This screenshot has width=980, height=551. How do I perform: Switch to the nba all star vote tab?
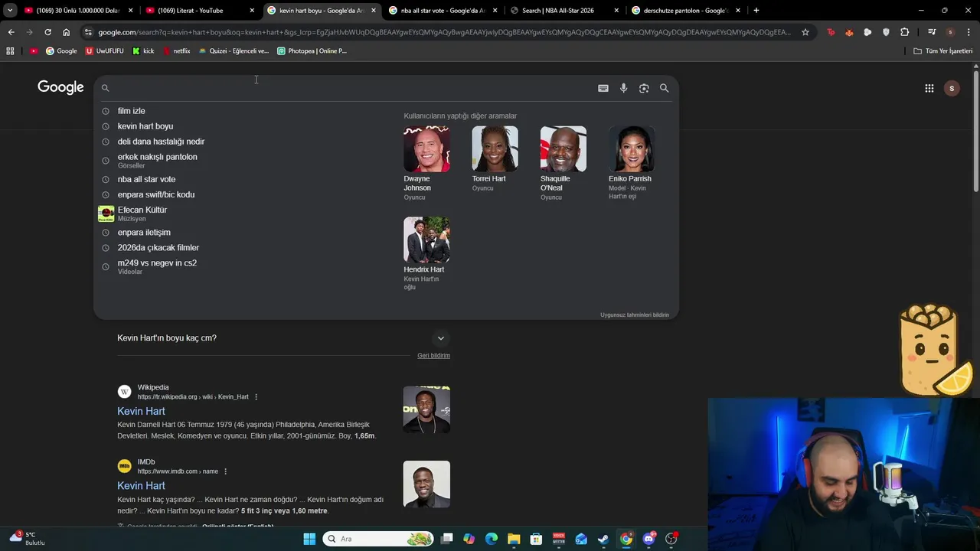(442, 10)
